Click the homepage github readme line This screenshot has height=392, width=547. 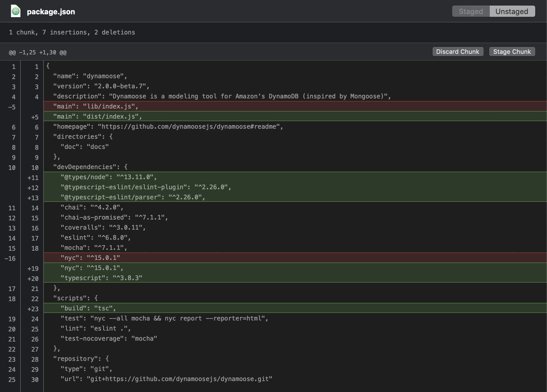pyautogui.click(x=167, y=126)
